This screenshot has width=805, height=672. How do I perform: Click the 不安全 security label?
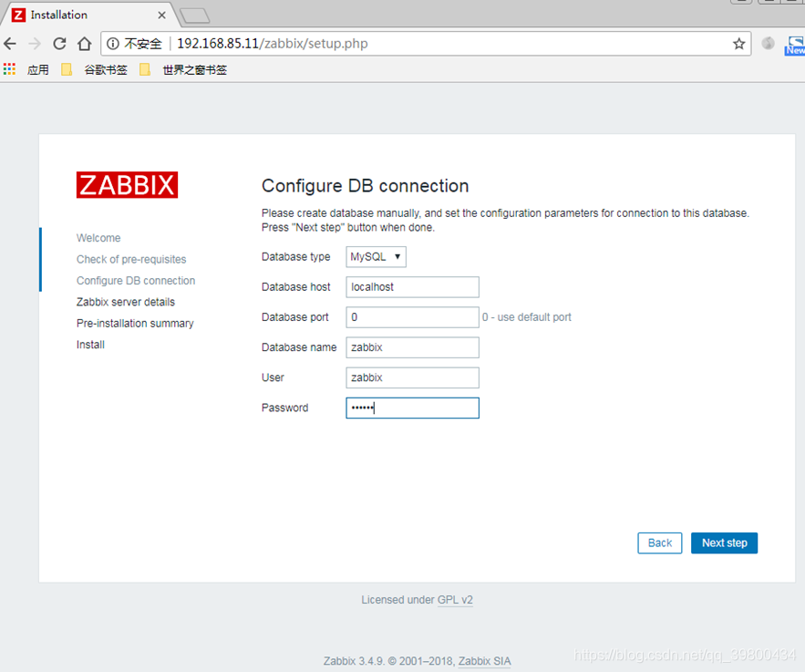143,44
